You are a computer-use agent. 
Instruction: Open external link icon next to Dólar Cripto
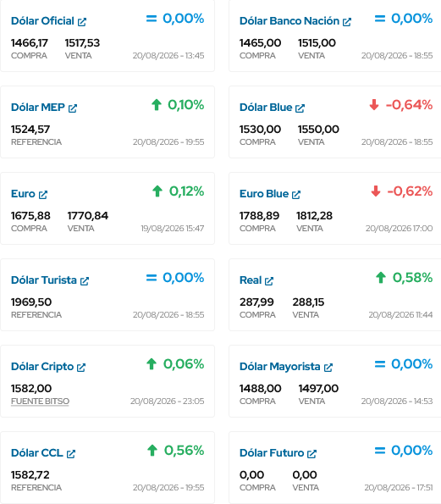pyautogui.click(x=81, y=368)
